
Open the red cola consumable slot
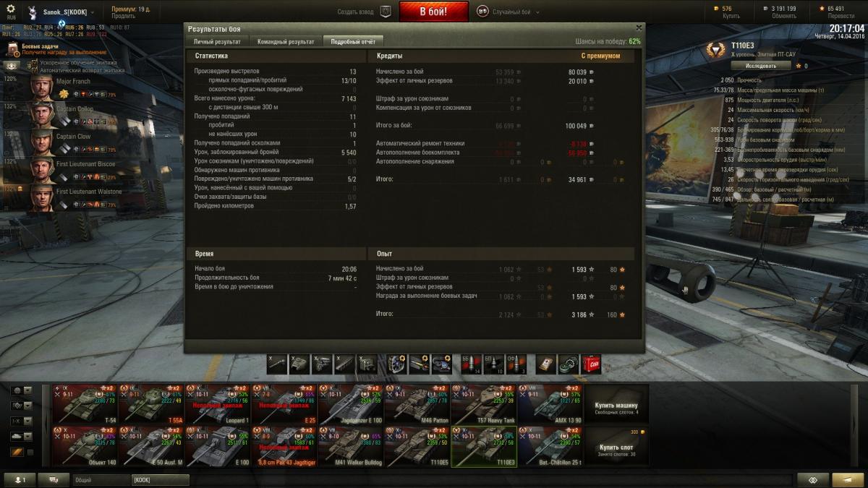tap(592, 364)
